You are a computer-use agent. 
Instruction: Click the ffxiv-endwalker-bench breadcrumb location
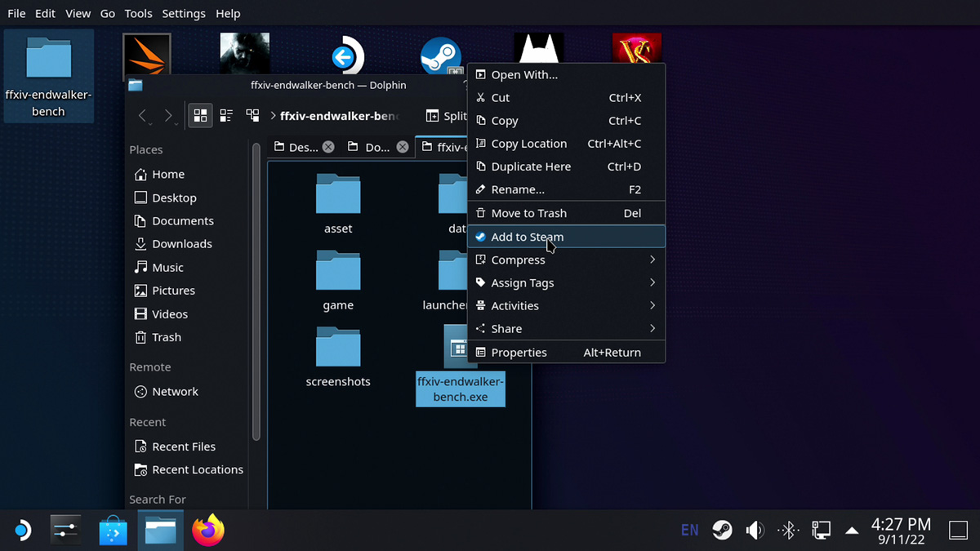click(339, 116)
